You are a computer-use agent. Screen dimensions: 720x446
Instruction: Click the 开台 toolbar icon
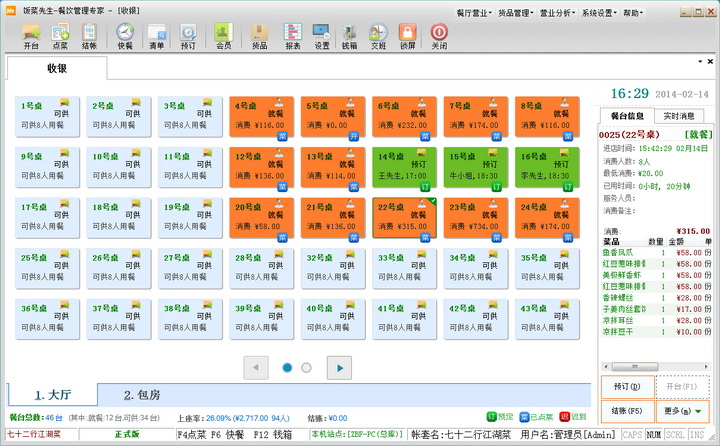click(31, 36)
